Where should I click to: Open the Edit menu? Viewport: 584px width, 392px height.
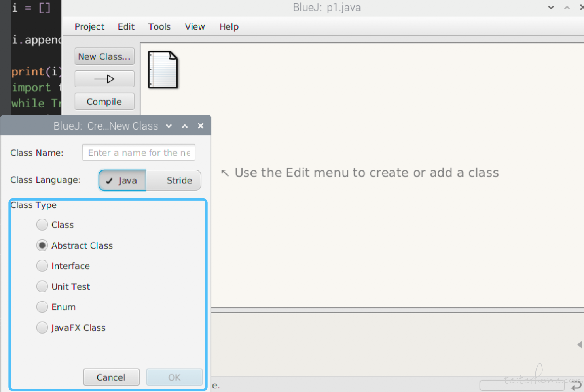pyautogui.click(x=126, y=26)
